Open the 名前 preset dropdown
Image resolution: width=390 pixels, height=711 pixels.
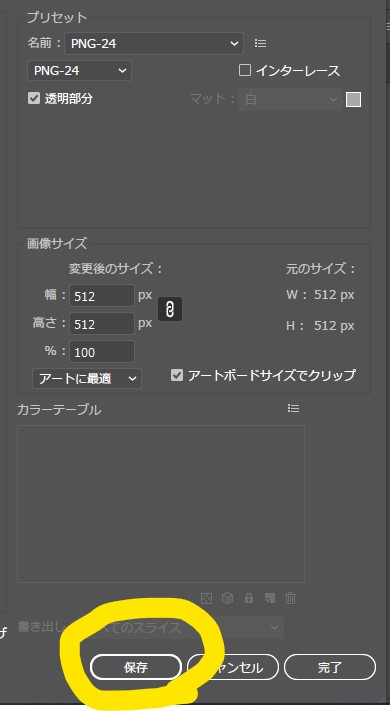click(x=154, y=44)
